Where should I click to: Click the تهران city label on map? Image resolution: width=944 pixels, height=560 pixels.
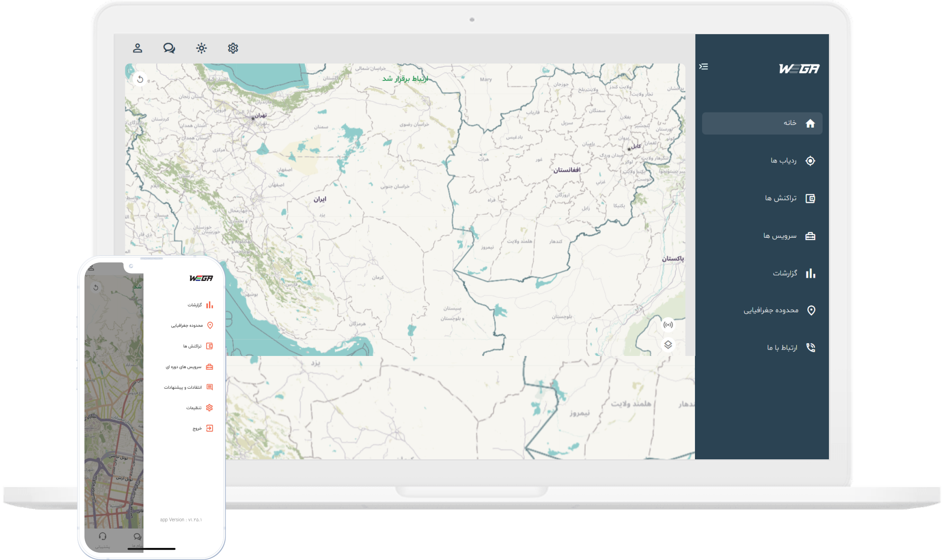coord(261,116)
